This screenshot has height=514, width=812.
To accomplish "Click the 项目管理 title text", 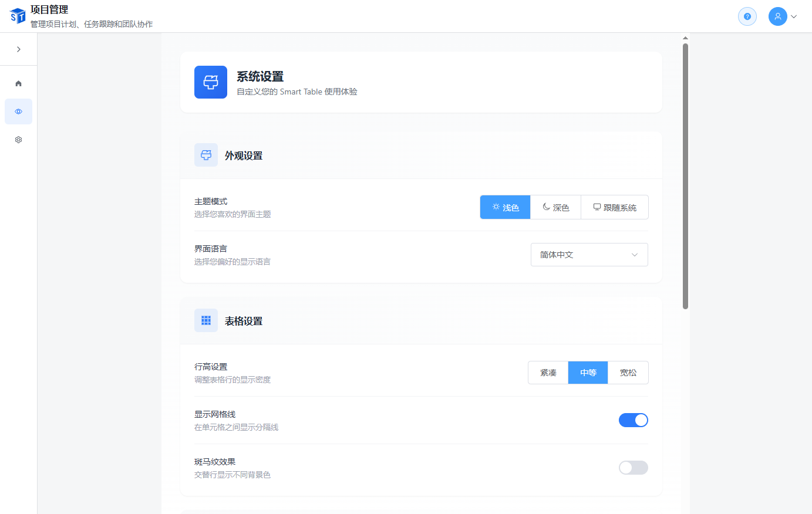I will point(49,9).
